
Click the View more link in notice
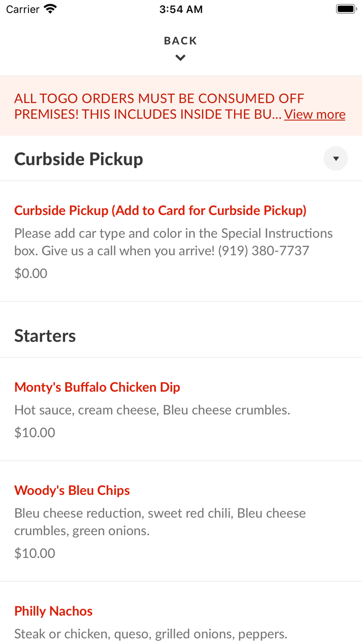[314, 114]
